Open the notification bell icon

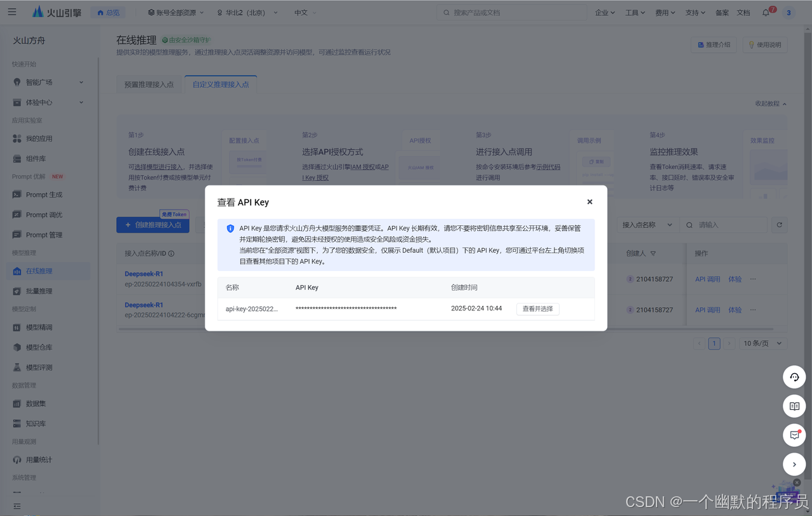tap(766, 13)
